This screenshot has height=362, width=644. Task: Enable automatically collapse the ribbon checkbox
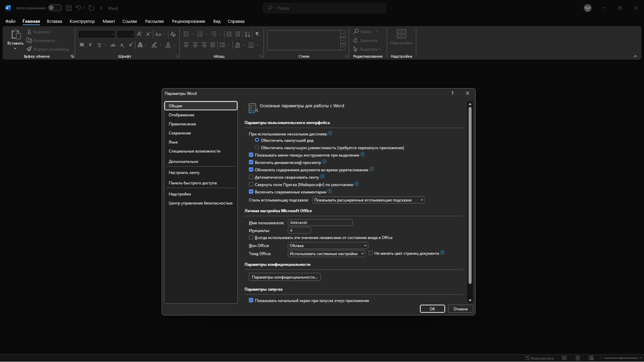point(251,177)
